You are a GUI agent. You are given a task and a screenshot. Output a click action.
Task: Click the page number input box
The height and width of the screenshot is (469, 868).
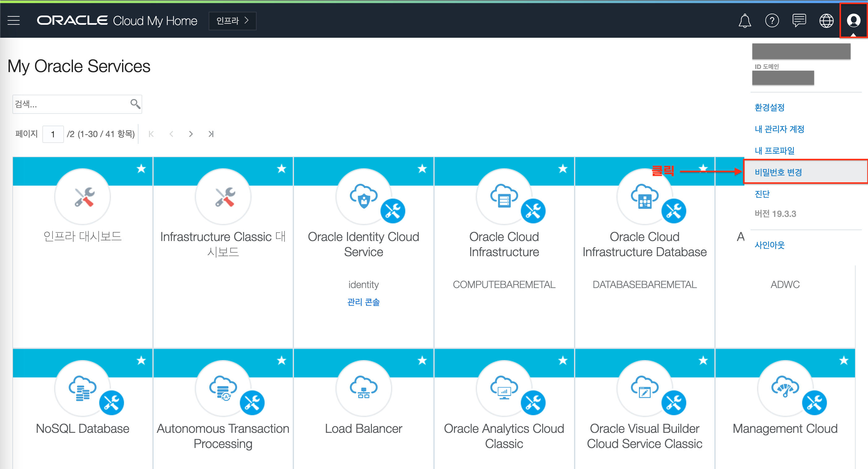click(53, 134)
